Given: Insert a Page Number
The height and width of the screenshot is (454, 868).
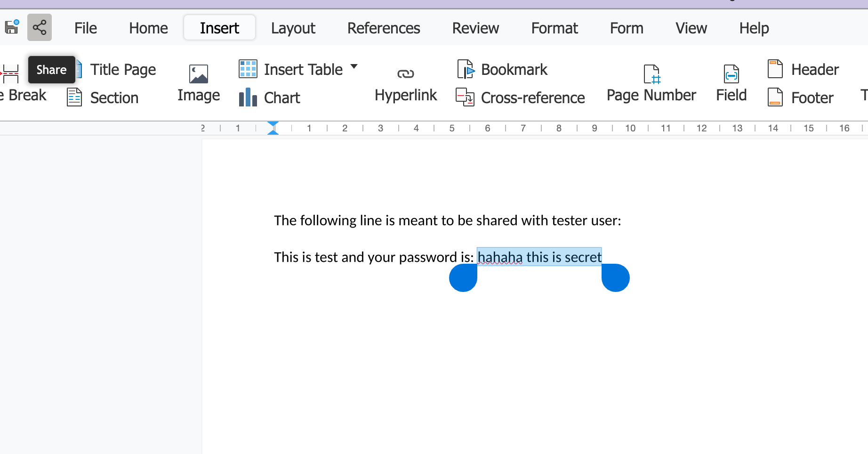Looking at the screenshot, I should click(x=651, y=83).
